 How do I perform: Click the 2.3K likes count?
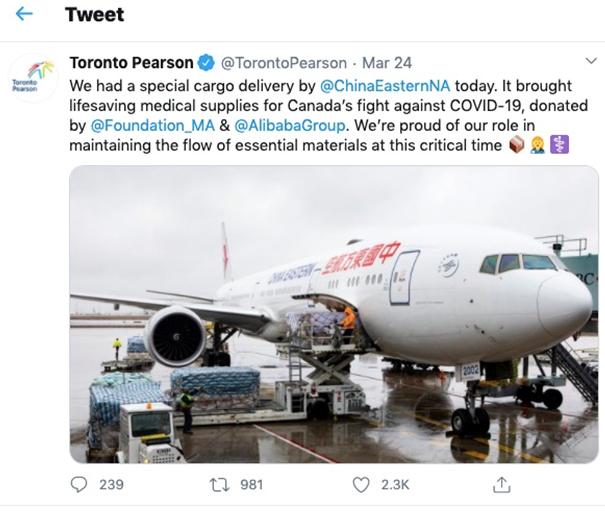395,484
